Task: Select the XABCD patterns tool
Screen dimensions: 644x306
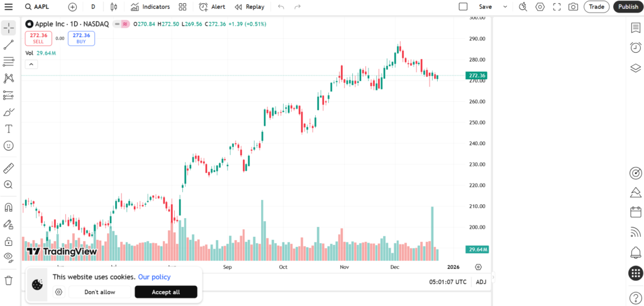Action: click(9, 79)
